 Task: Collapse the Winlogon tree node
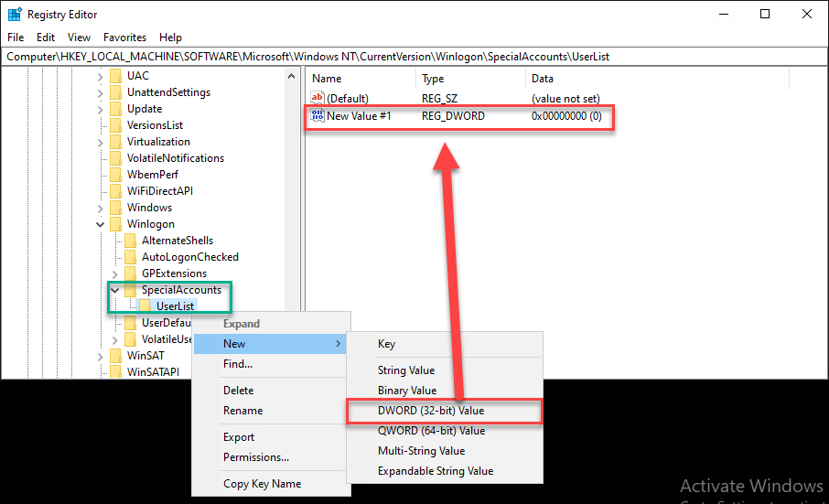(x=100, y=224)
